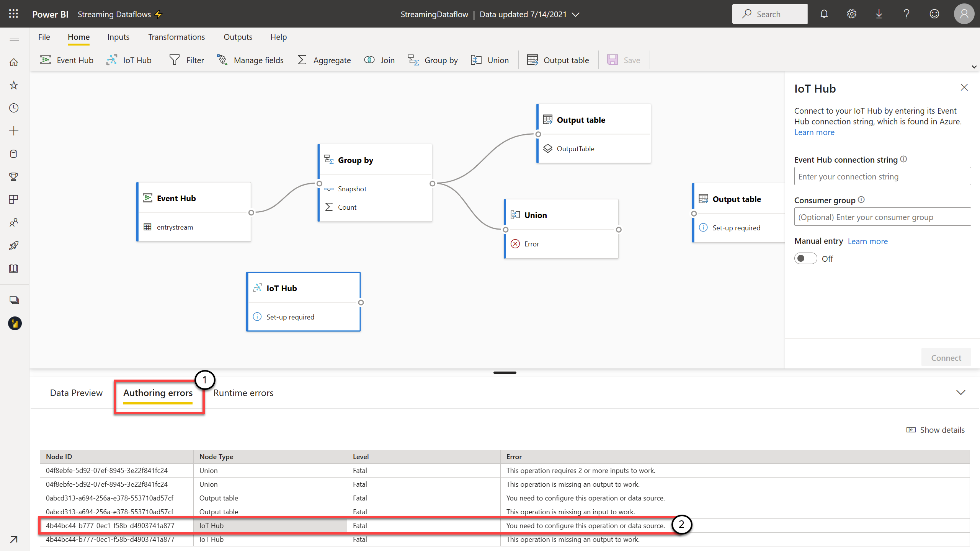The image size is (980, 551).
Task: Select the Output table icon in toolbar
Action: click(x=532, y=60)
